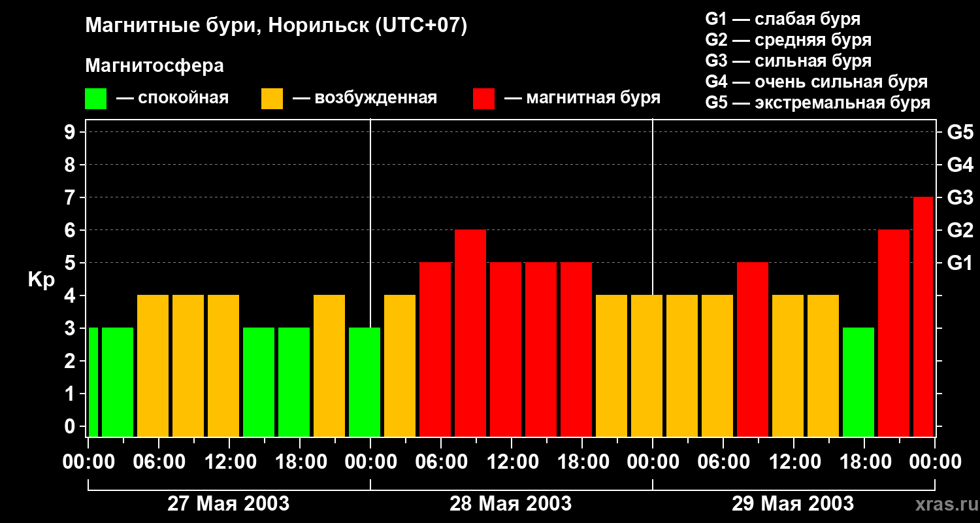Click the narrow green bar at chart start
Image resolution: width=980 pixels, height=523 pixels.
93,382
